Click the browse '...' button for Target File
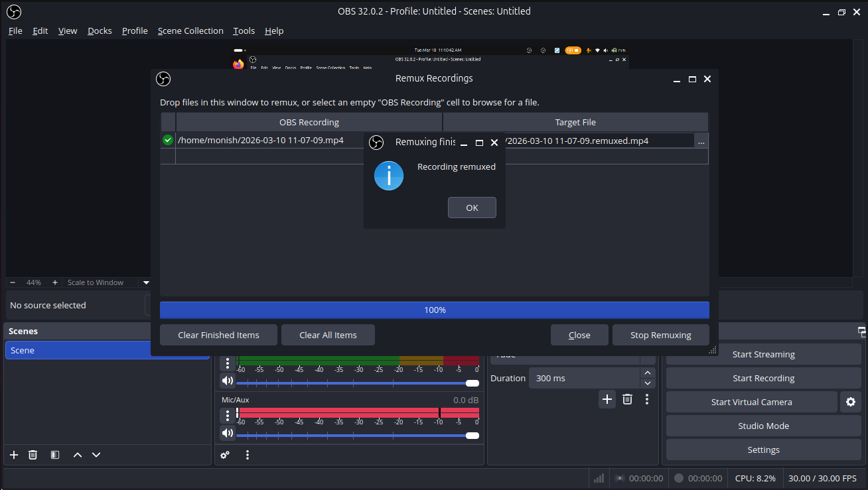868x490 pixels. (701, 141)
